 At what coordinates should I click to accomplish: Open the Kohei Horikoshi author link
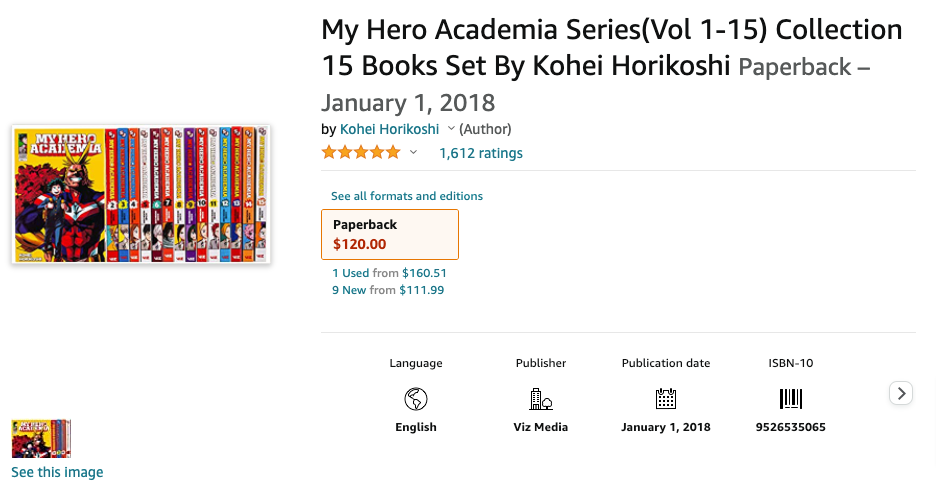(389, 129)
